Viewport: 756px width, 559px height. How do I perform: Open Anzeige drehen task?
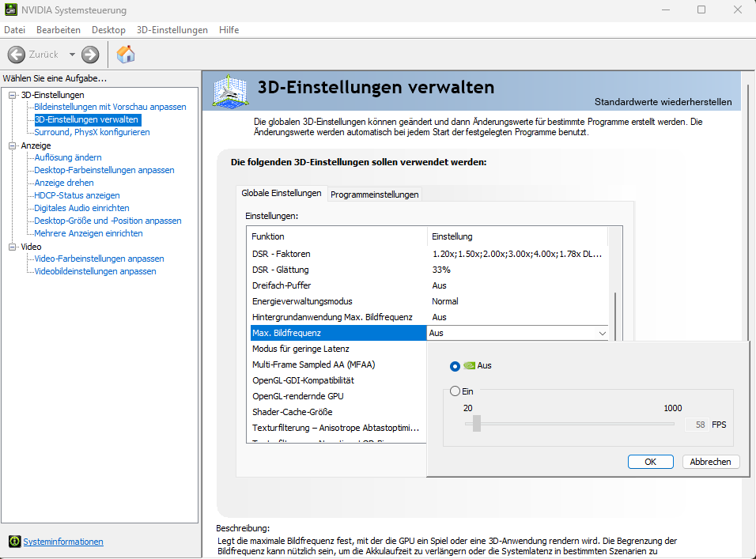click(64, 183)
